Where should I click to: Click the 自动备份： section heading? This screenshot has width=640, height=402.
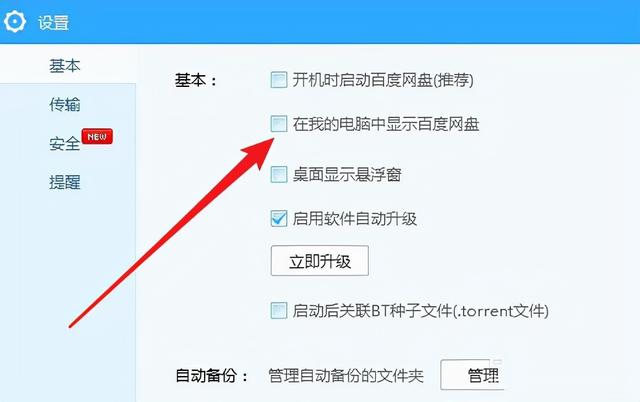click(211, 375)
